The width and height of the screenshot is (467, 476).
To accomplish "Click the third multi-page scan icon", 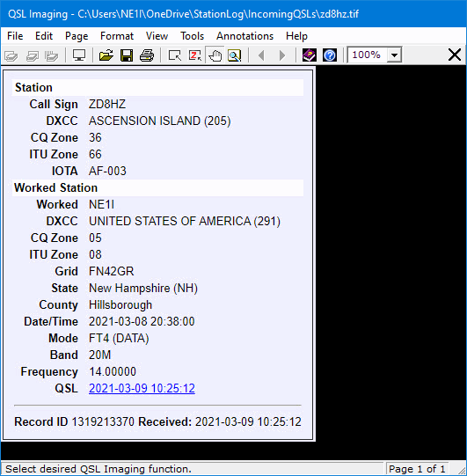I will click(x=52, y=55).
